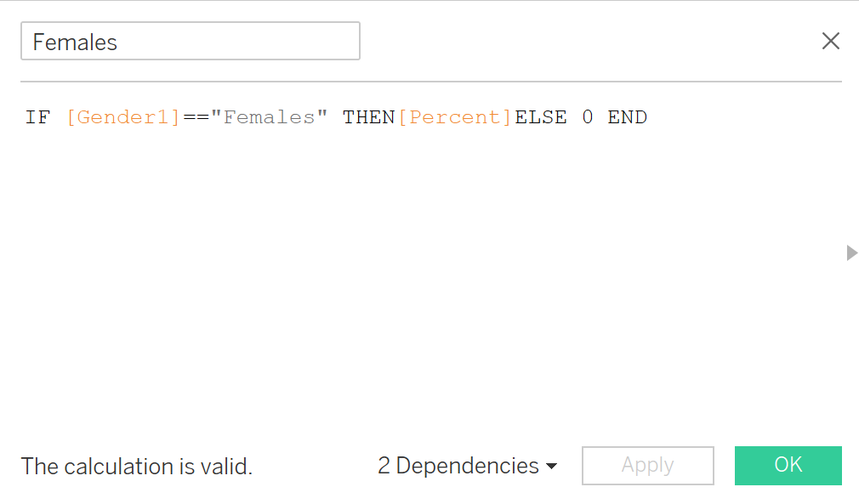Click the END keyword in formula
Viewport: 859px width, 504px height.
627,117
